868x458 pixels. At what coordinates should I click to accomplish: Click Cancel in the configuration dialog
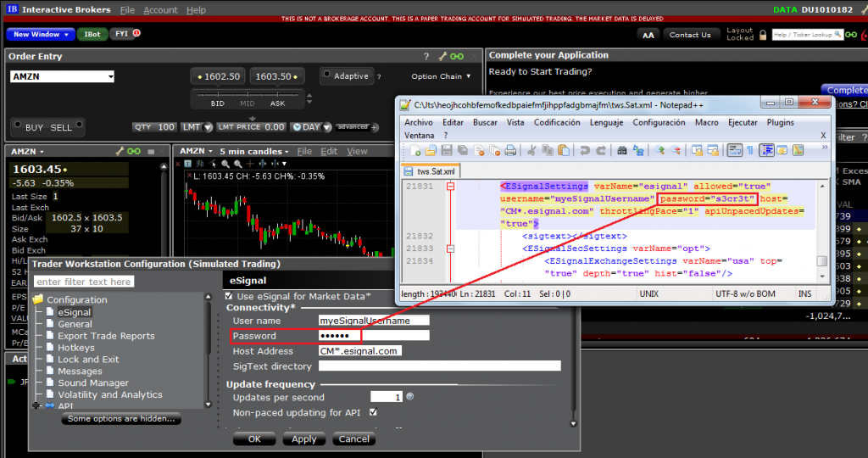(x=353, y=439)
